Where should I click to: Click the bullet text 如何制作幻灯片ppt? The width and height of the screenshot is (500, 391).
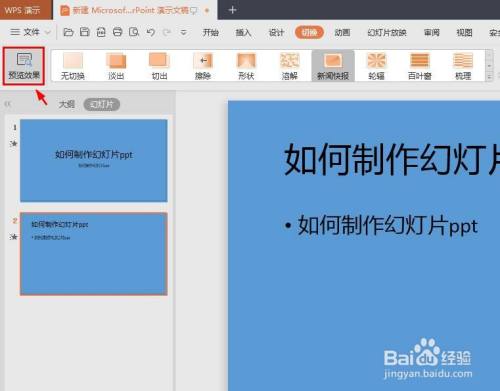click(x=388, y=225)
